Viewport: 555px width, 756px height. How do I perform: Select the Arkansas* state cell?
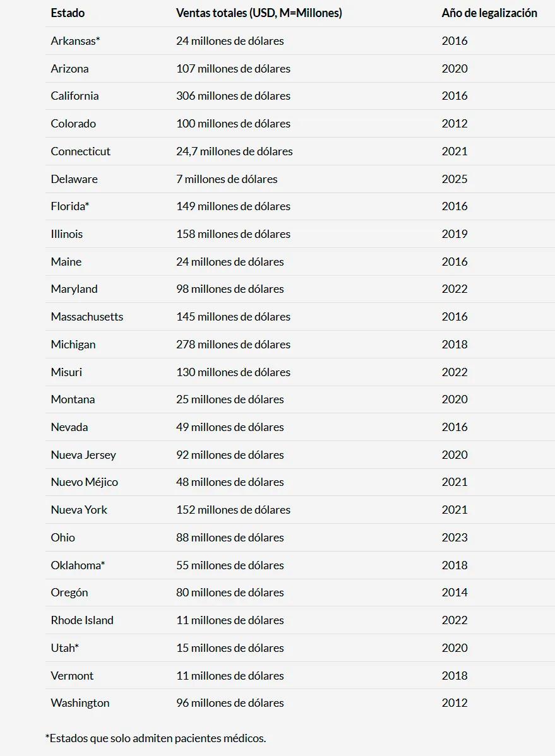click(x=75, y=41)
